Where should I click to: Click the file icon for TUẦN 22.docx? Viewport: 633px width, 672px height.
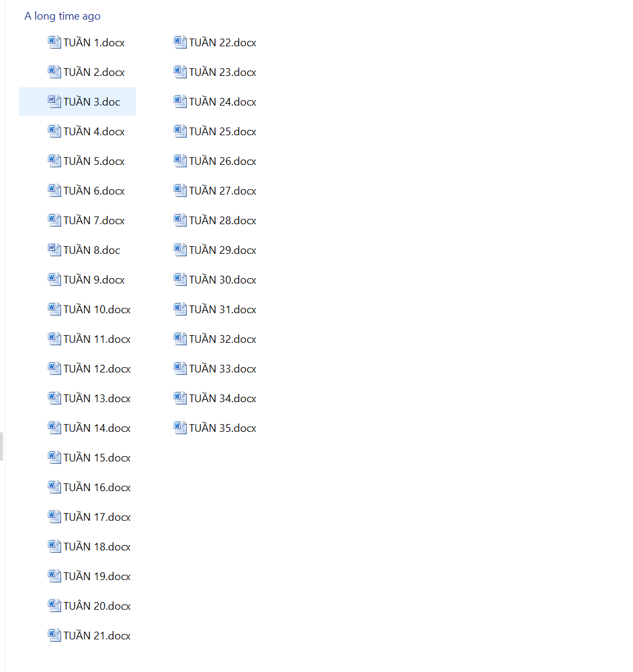[x=180, y=42]
